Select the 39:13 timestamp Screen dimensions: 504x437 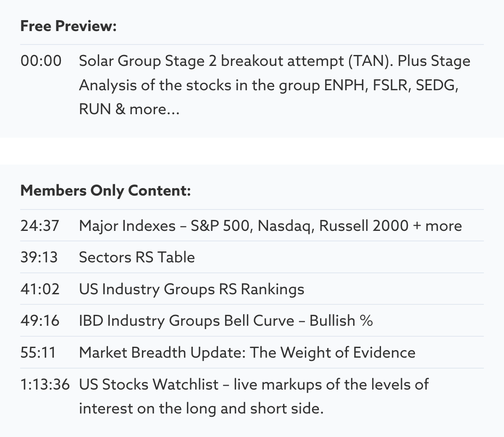[x=39, y=257]
